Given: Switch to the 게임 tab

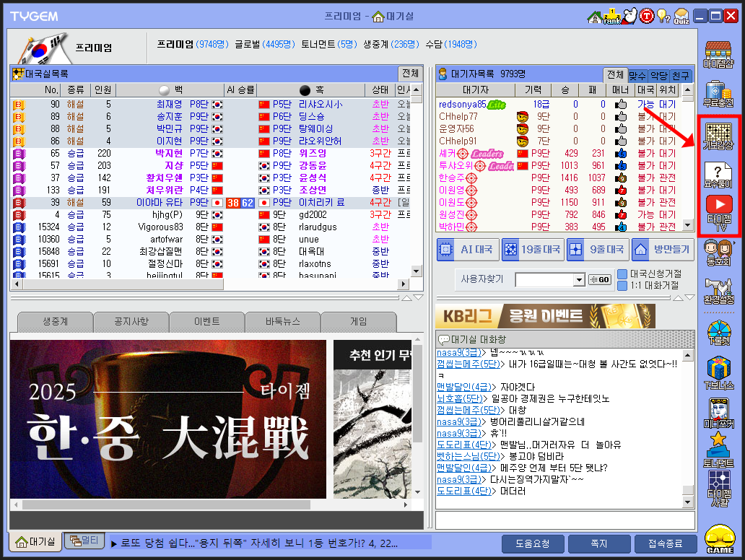Looking at the screenshot, I should click(x=359, y=322).
